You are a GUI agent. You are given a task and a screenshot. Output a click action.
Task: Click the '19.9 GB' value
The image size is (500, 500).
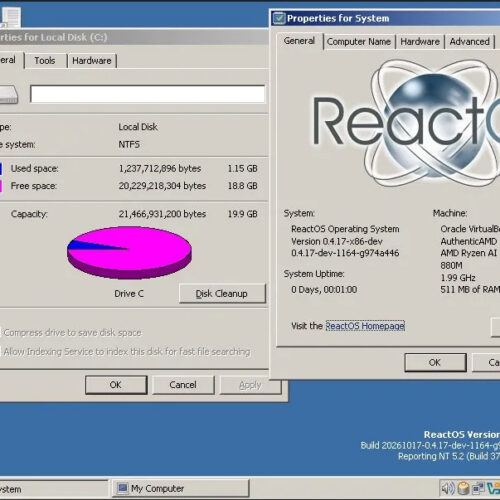coord(242,214)
